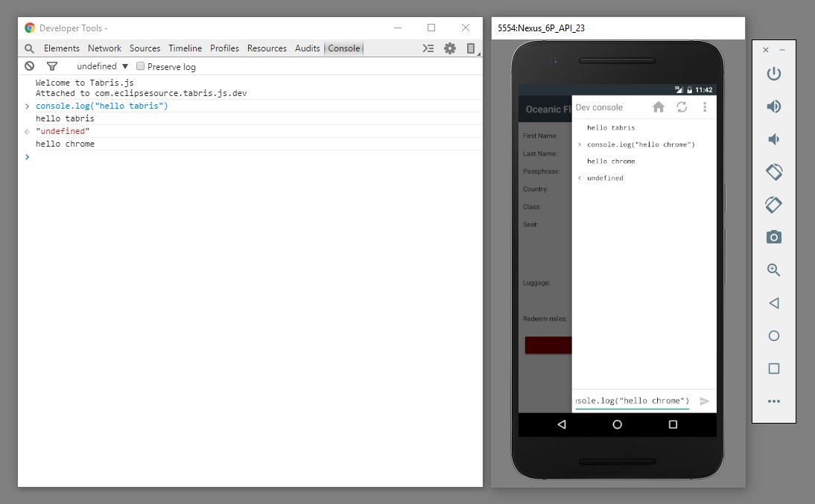Tap the phone's home navigation circle
The image size is (815, 504).
pos(617,424)
